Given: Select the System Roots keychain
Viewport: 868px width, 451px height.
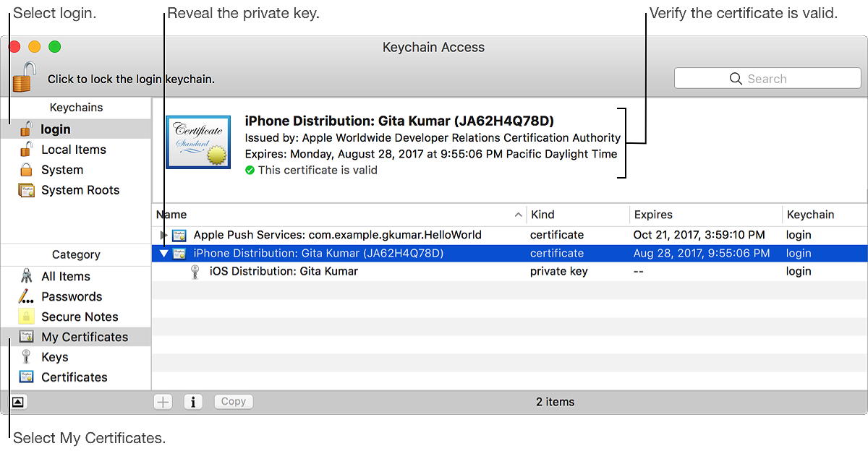Looking at the screenshot, I should click(x=76, y=190).
